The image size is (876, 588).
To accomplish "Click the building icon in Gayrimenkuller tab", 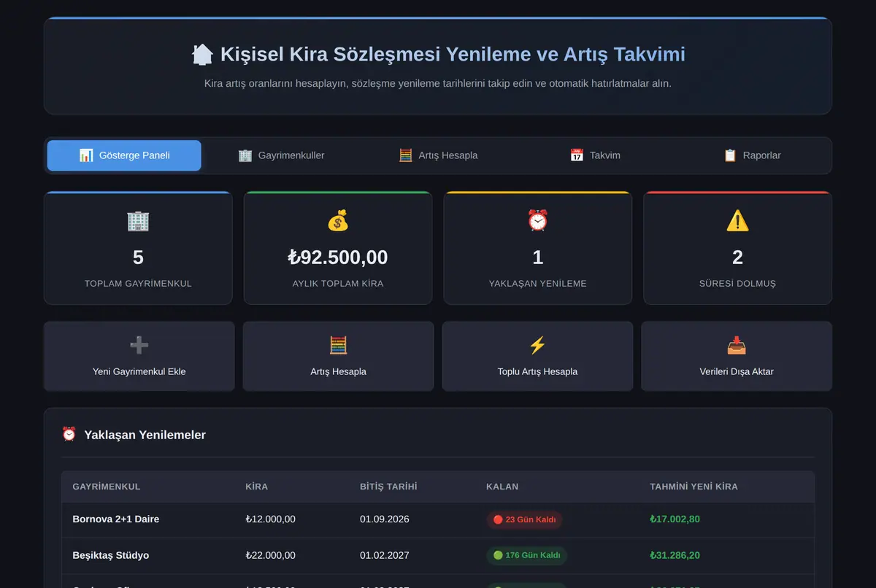I will click(245, 155).
